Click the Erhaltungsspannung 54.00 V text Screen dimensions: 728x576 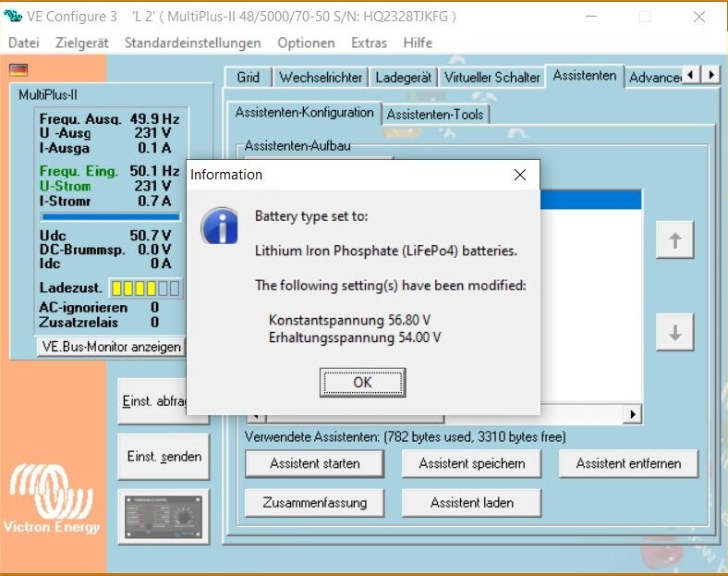(x=355, y=337)
